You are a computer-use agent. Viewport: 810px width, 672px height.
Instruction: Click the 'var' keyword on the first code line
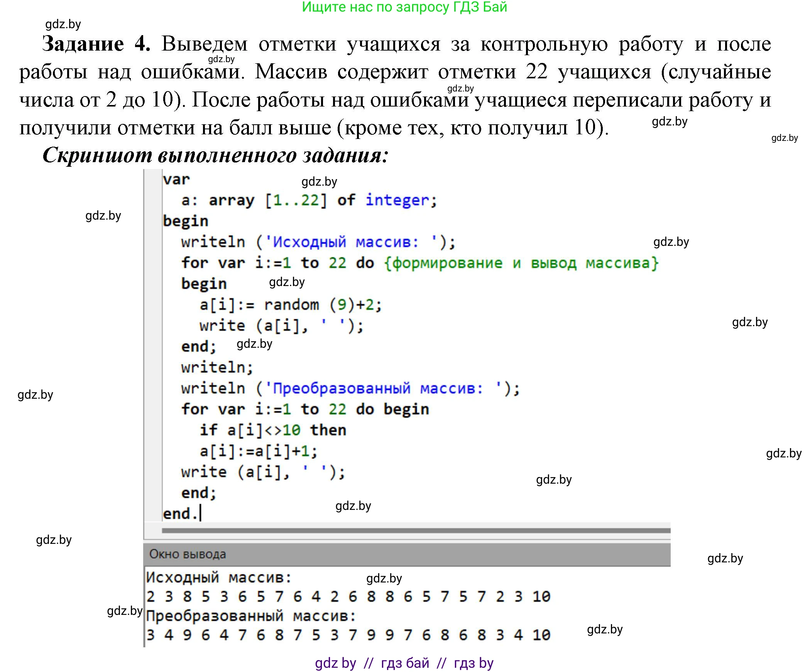tap(176, 179)
